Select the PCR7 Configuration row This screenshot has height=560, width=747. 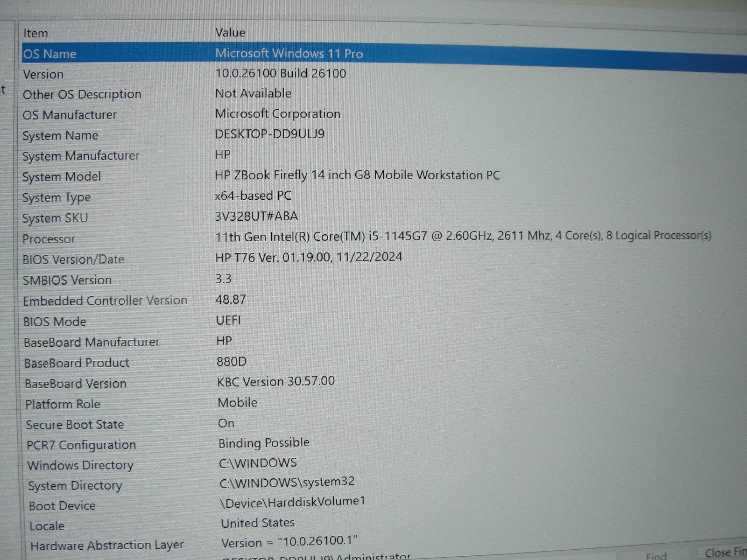click(140, 444)
